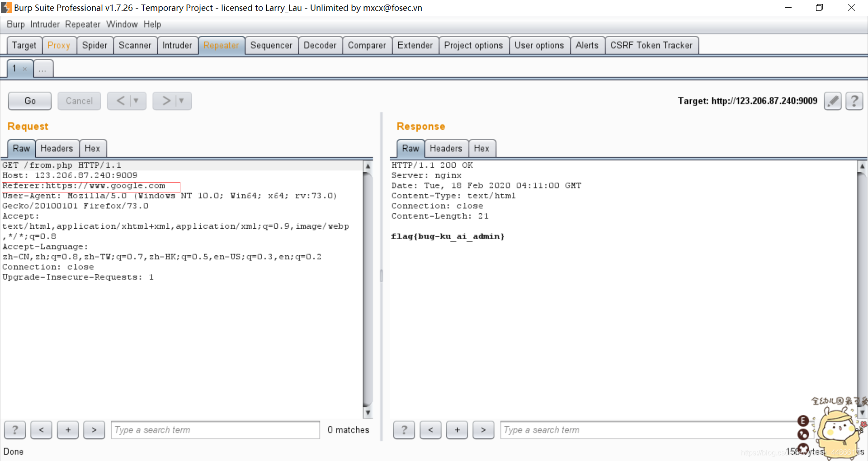The image size is (868, 461).
Task: Open the Spider tab
Action: point(95,45)
